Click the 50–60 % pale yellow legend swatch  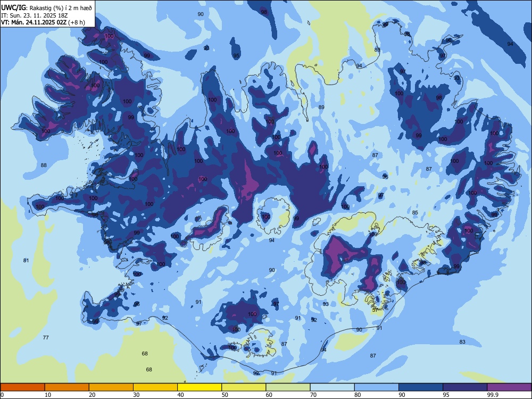244,387
